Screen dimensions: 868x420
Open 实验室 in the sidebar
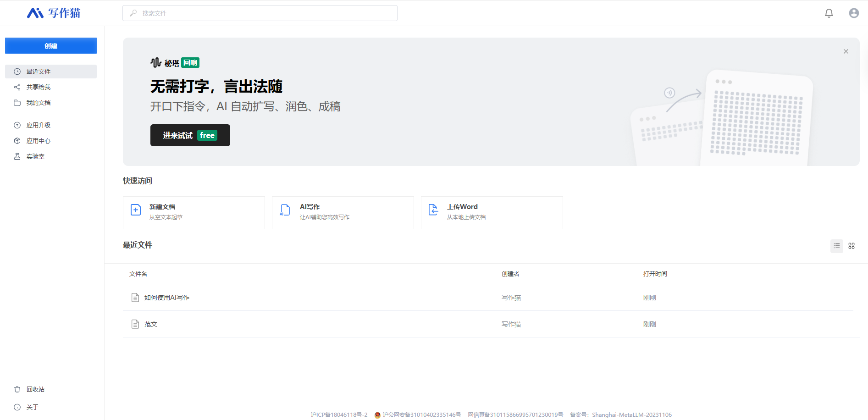(x=51, y=156)
